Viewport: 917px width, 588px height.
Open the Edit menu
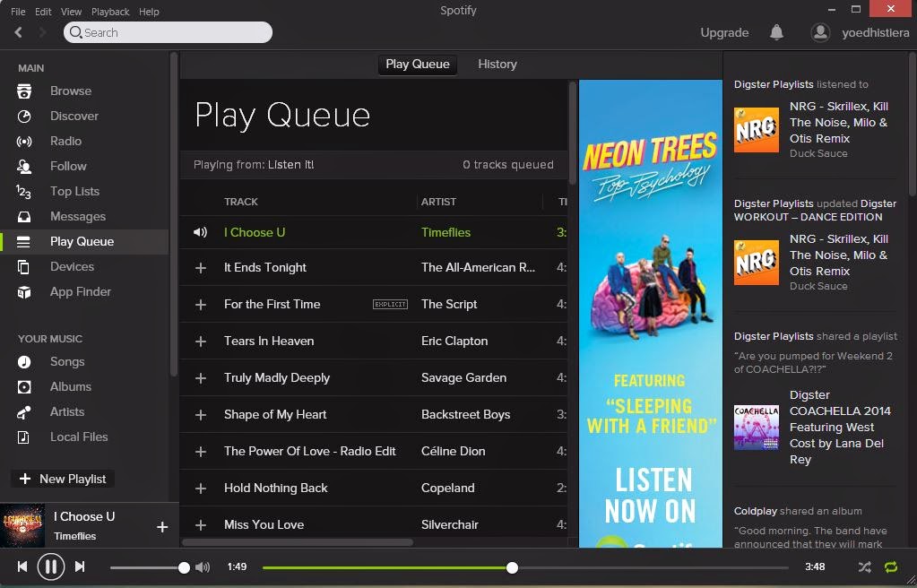(43, 11)
